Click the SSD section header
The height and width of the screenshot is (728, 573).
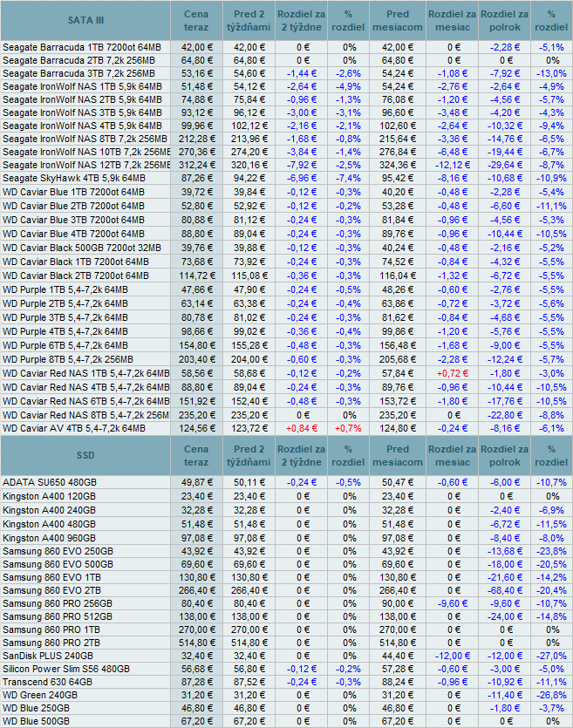[x=85, y=455]
